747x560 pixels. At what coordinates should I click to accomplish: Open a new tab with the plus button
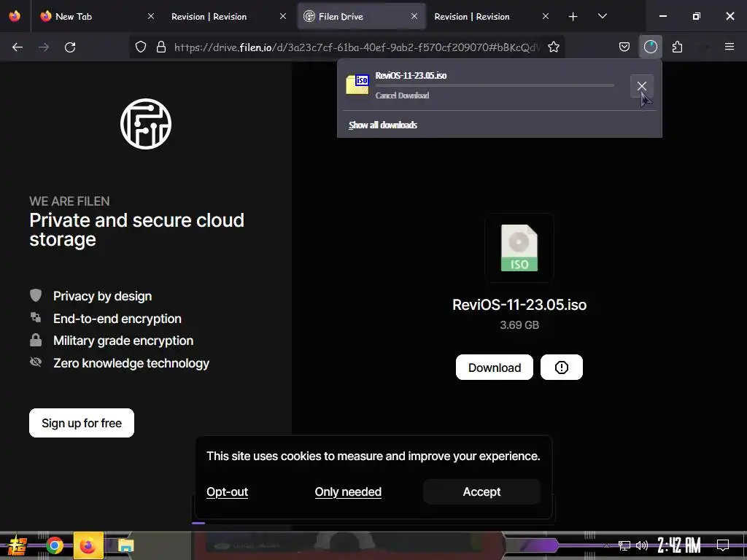pyautogui.click(x=573, y=17)
